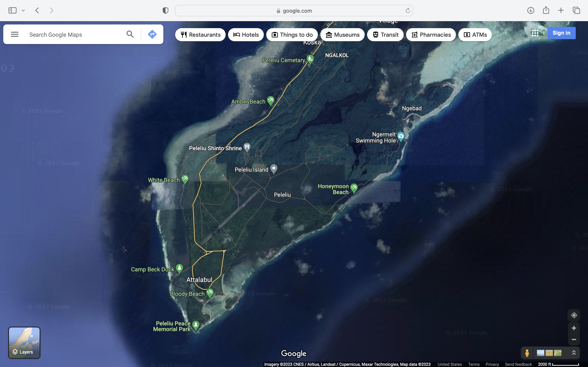Select the Restaurants category chip

click(x=200, y=35)
